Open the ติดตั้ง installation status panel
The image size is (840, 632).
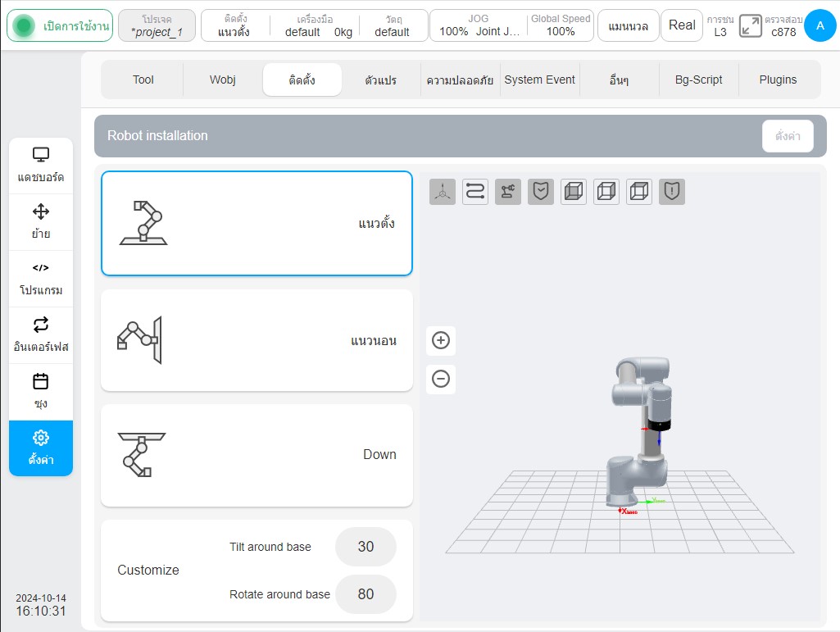pyautogui.click(x=234, y=25)
